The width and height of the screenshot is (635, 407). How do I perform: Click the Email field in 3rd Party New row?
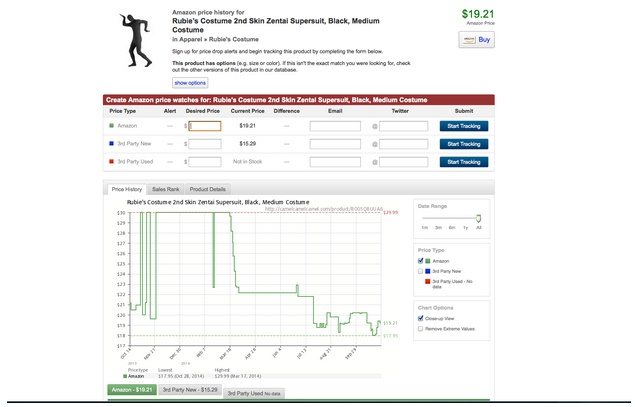pos(335,144)
